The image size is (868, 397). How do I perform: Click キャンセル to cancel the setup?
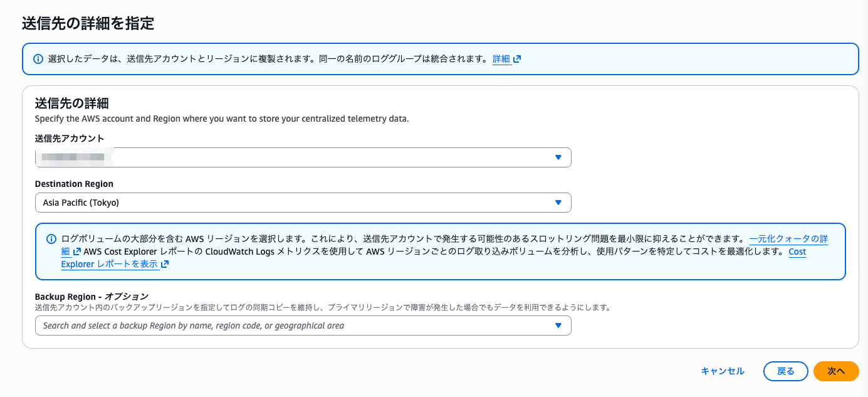coord(722,371)
